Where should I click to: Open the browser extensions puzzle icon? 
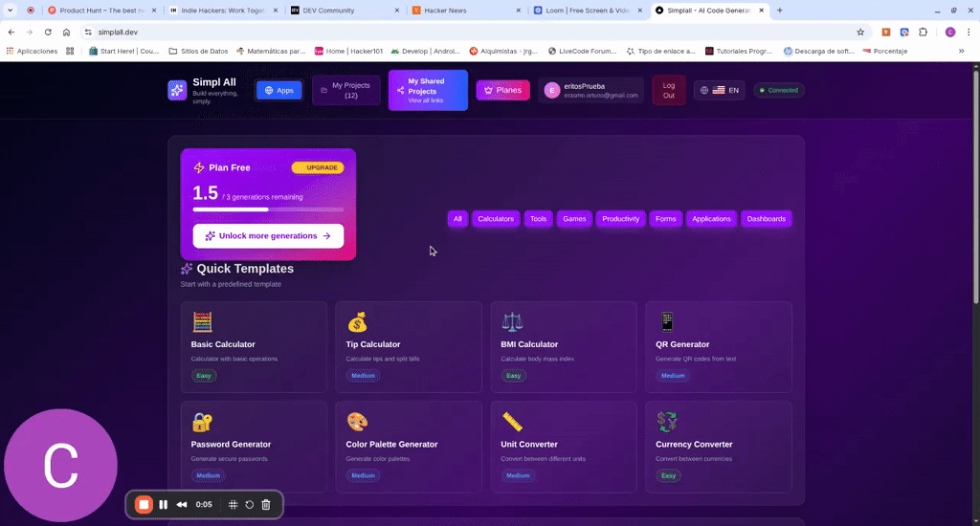[x=924, y=32]
